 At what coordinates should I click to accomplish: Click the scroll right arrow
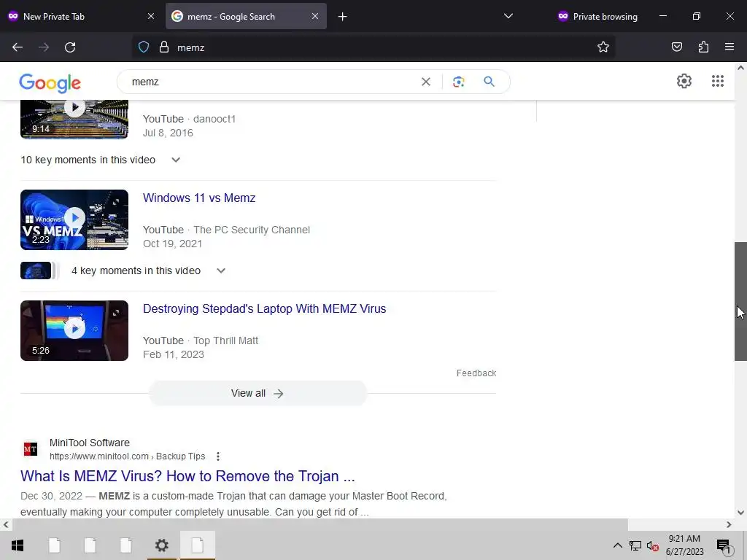coord(729,525)
